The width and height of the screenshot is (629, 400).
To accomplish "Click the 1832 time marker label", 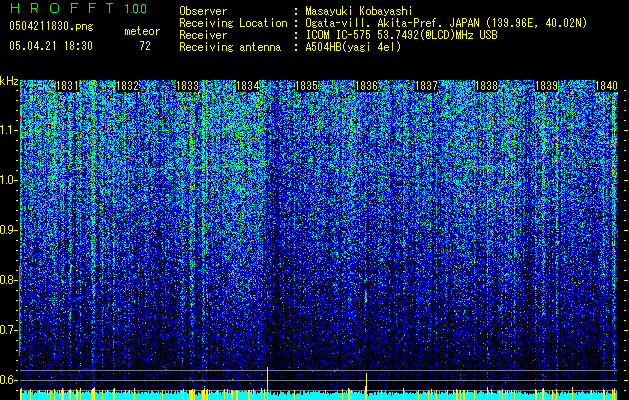I will [x=127, y=86].
